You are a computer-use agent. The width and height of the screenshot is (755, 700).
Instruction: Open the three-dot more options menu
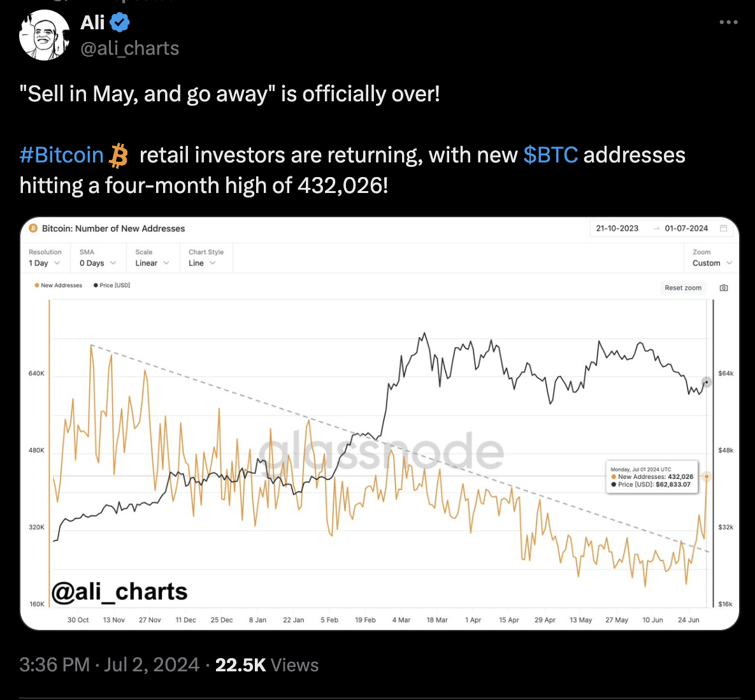point(728,22)
